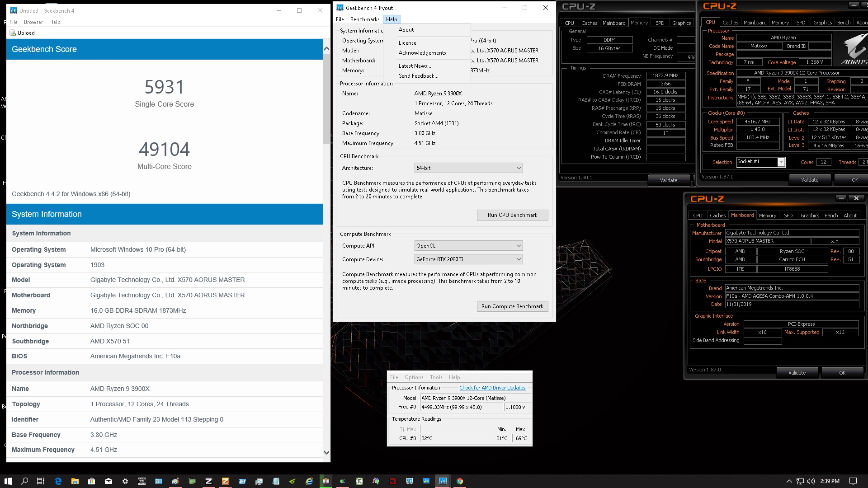The height and width of the screenshot is (488, 868).
Task: Open the volume speaker tray icon
Action: tap(811, 481)
